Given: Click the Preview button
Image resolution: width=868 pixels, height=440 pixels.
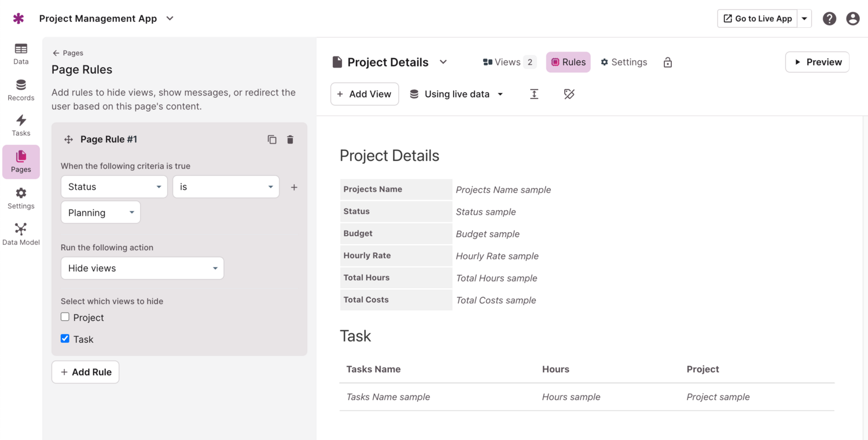Looking at the screenshot, I should tap(817, 62).
